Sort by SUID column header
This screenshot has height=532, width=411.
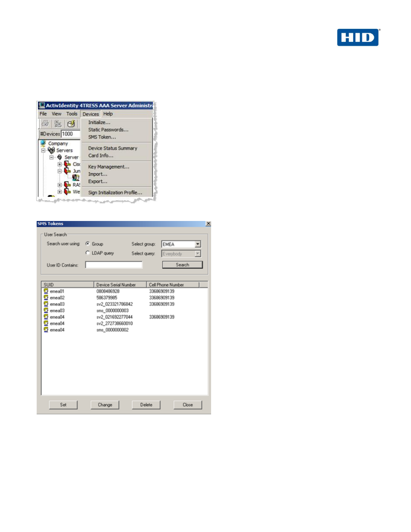point(68,285)
